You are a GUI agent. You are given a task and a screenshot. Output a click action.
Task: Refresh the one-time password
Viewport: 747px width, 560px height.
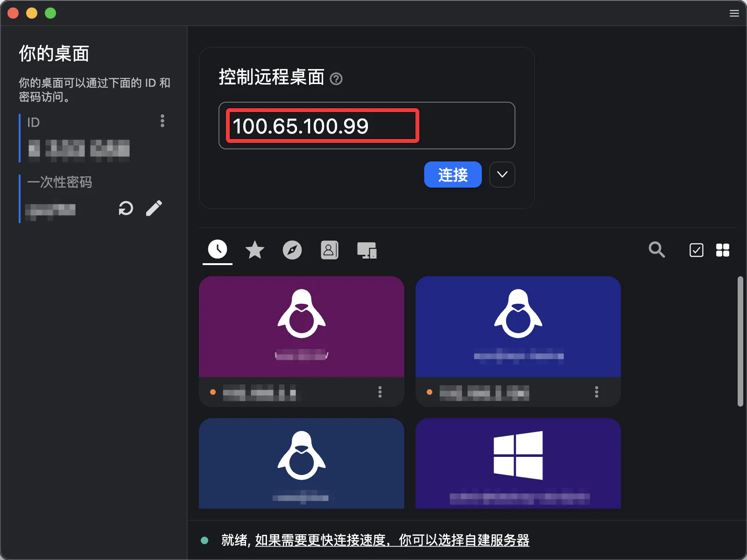tap(126, 208)
